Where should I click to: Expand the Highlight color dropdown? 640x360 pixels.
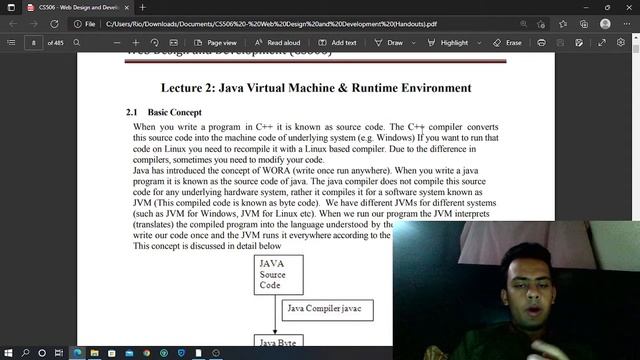click(x=479, y=42)
